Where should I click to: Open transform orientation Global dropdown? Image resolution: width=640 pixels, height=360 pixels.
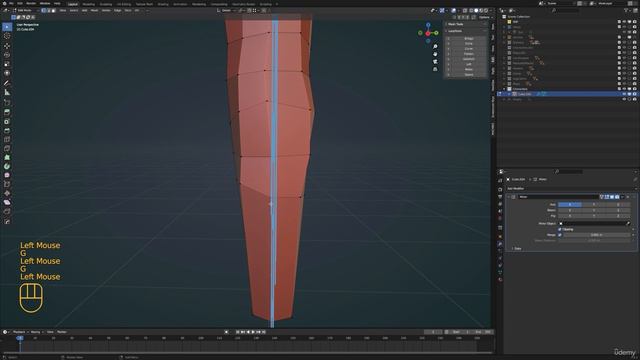(226, 11)
